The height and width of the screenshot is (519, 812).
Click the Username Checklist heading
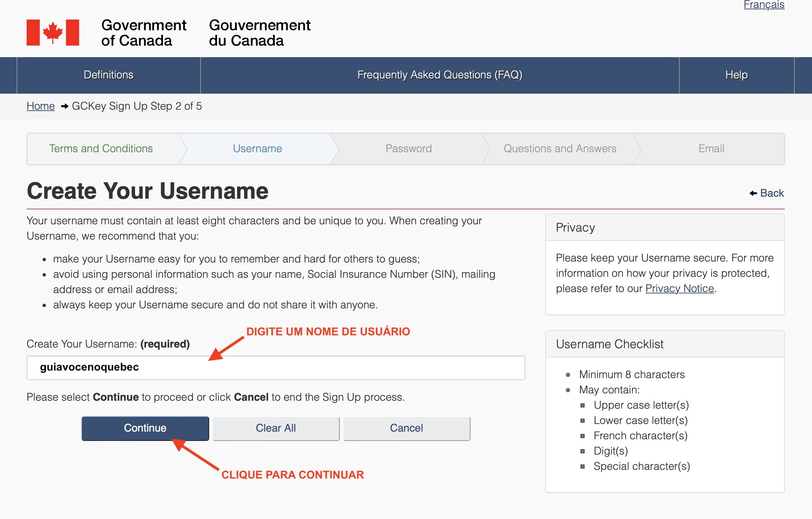click(609, 344)
